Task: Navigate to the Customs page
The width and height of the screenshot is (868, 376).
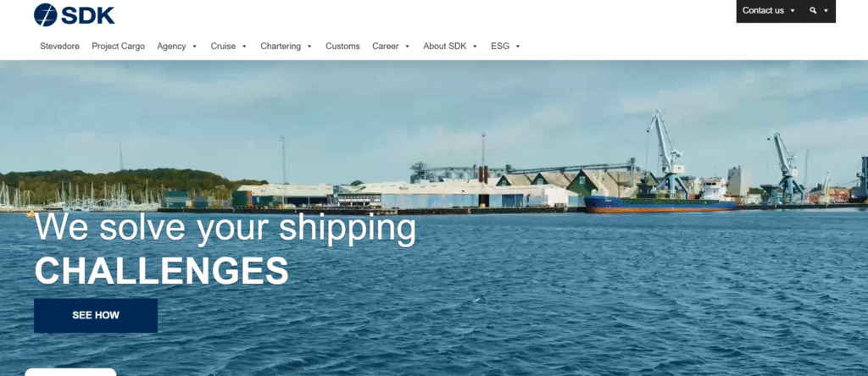Action: point(342,47)
